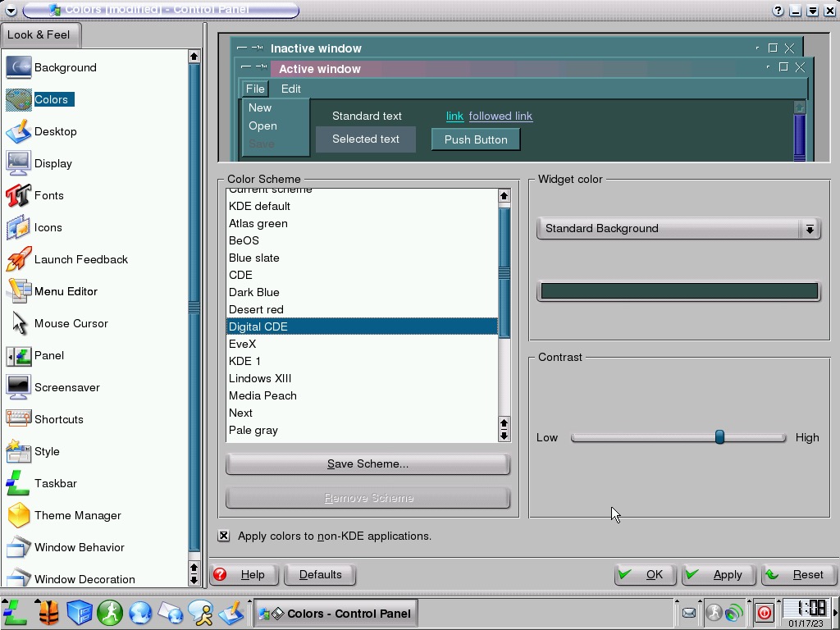Click the Background icon in sidebar
The width and height of the screenshot is (840, 630).
click(x=18, y=67)
